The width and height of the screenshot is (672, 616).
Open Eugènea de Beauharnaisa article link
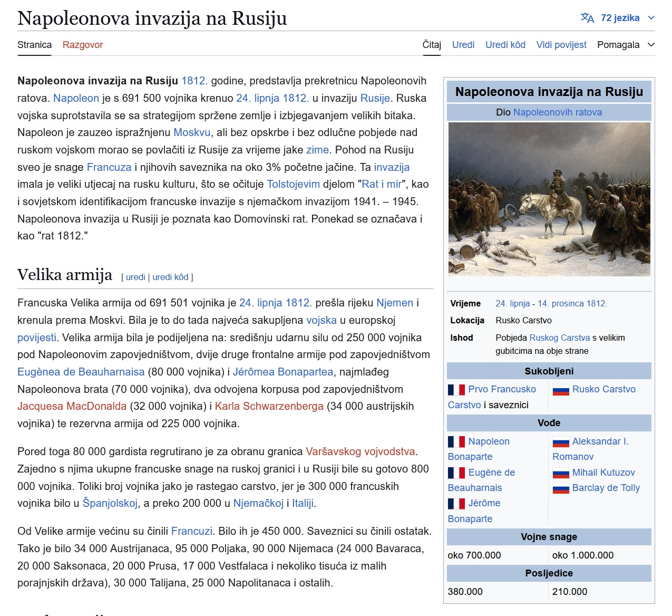pyautogui.click(x=81, y=372)
